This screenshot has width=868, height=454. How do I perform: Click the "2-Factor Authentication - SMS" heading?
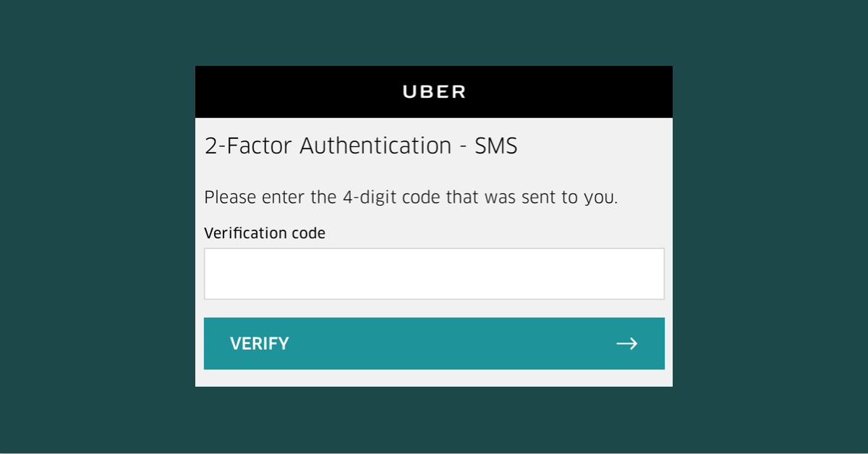pos(361,146)
